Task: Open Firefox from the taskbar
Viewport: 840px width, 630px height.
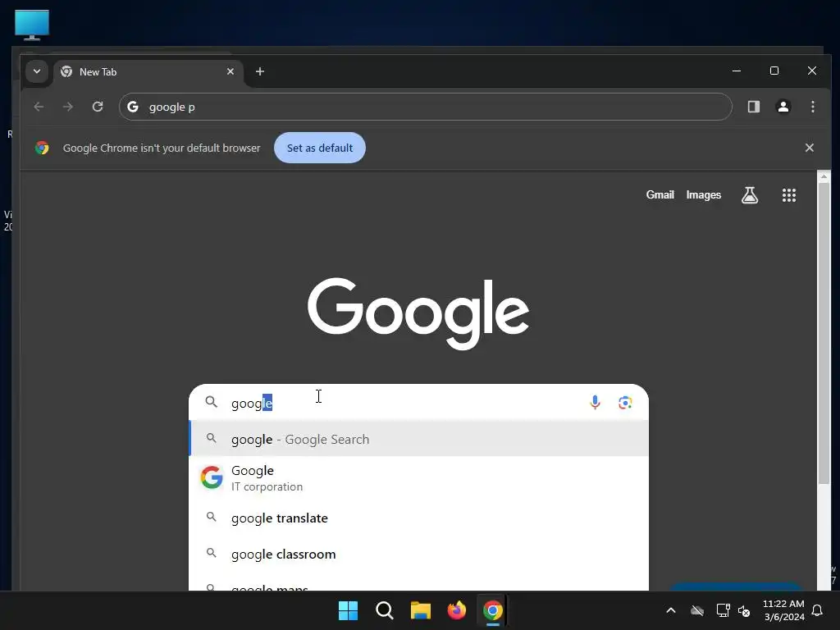Action: pos(456,610)
